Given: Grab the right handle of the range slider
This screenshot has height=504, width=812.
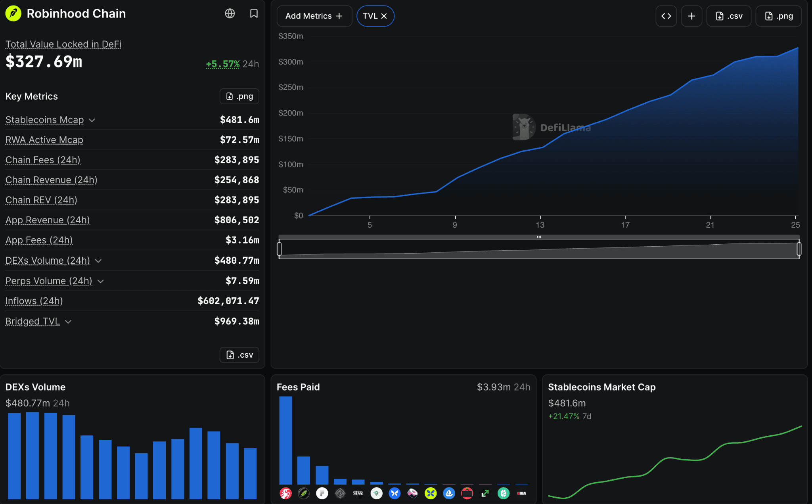Looking at the screenshot, I should [x=799, y=249].
